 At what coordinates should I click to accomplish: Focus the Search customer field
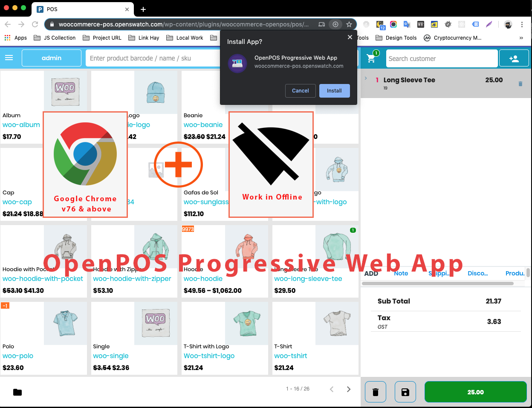tap(442, 58)
